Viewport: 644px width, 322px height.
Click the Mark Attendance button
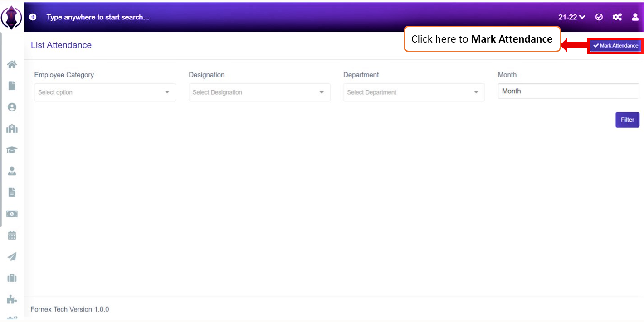coord(615,46)
